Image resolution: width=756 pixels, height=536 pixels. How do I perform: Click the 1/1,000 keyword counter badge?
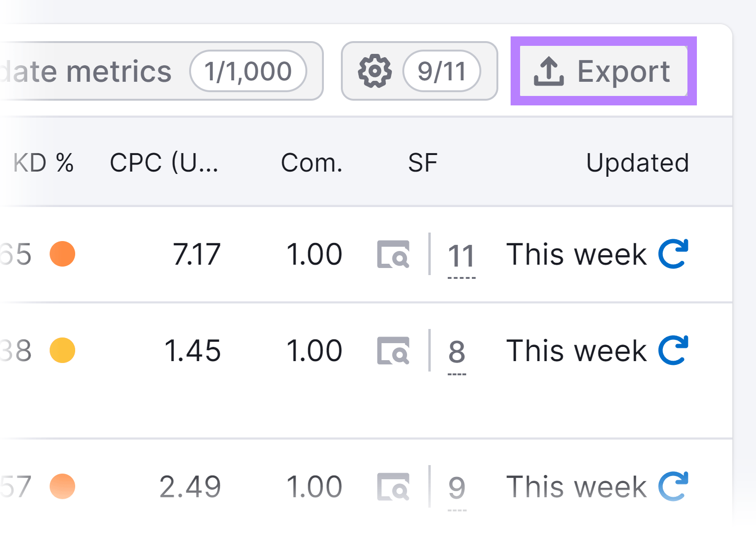[x=249, y=71]
